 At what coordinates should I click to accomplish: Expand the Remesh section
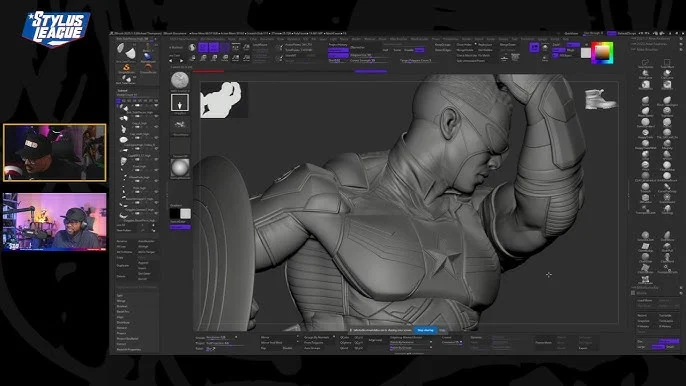[122, 328]
